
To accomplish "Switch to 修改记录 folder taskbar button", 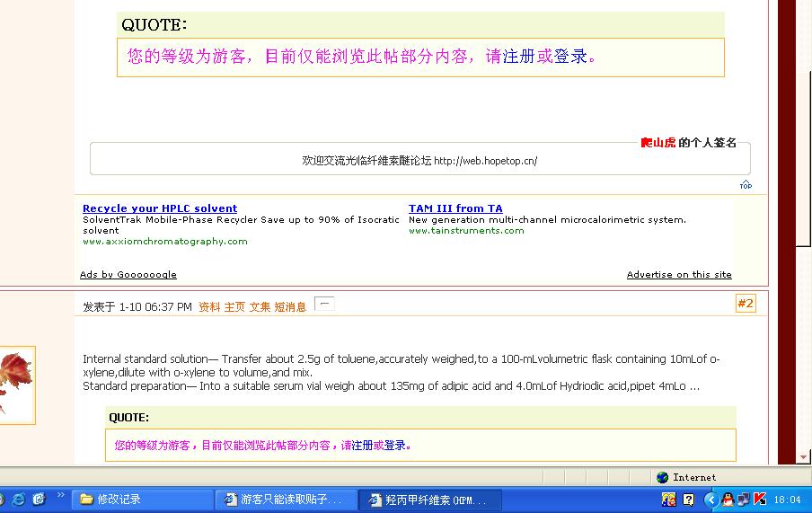I will click(x=142, y=500).
